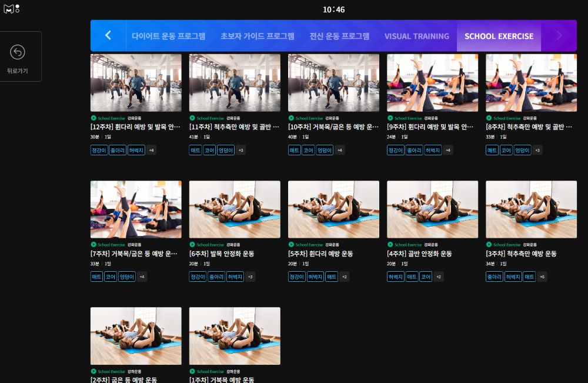Click the title [5주차] 흰다리 예방 운동
Image resolution: width=588 pixels, height=383 pixels.
pyautogui.click(x=320, y=254)
